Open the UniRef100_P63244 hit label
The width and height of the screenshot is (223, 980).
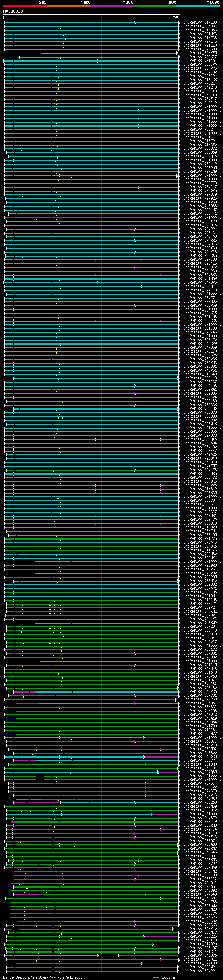[200, 129]
